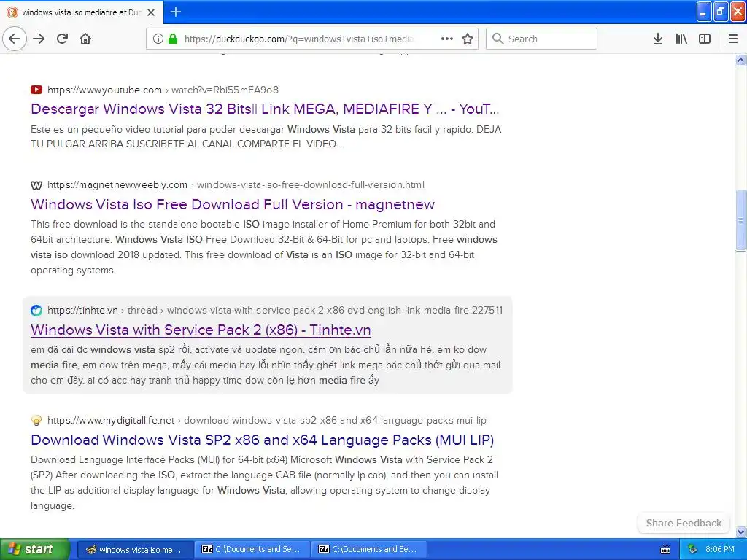Image resolution: width=747 pixels, height=560 pixels.
Task: Click the youtube.com watch URL text
Action: [163, 90]
